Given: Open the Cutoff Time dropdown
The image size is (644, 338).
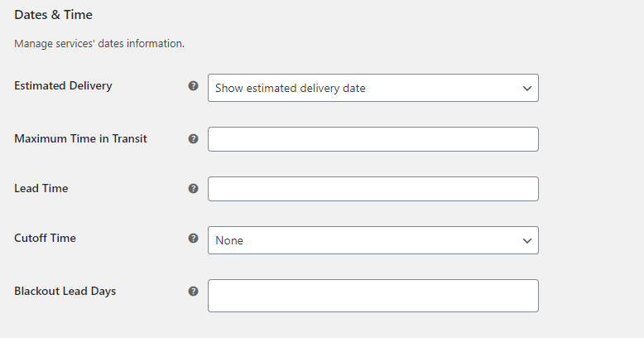Looking at the screenshot, I should [x=373, y=240].
